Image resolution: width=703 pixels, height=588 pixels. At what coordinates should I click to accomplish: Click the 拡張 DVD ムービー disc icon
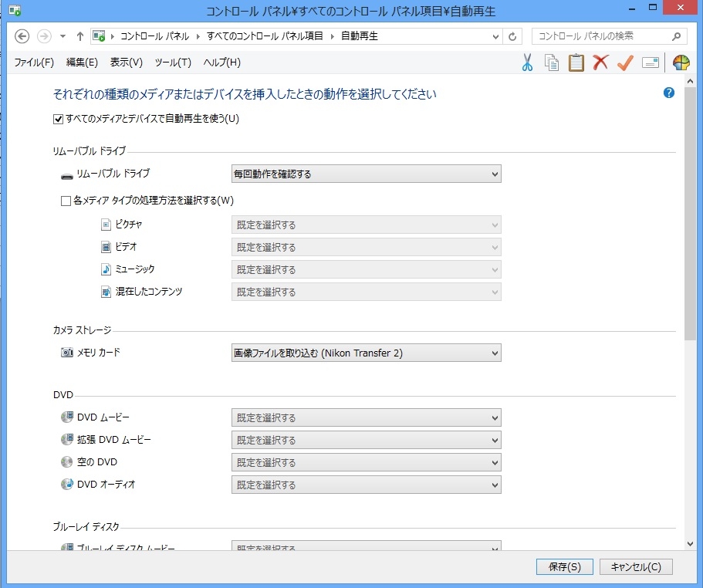pyautogui.click(x=67, y=439)
